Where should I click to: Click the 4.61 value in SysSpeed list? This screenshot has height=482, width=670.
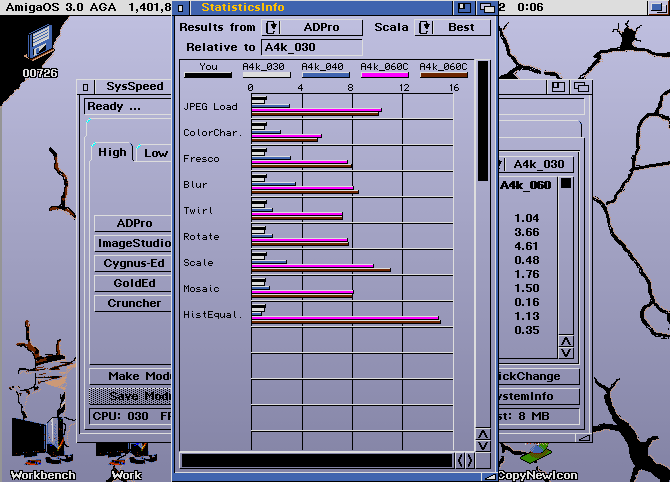(x=526, y=246)
